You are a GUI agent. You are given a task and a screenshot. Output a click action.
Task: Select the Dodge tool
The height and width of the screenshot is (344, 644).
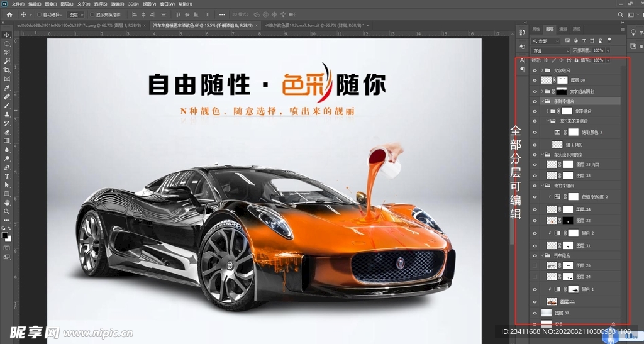click(x=6, y=158)
